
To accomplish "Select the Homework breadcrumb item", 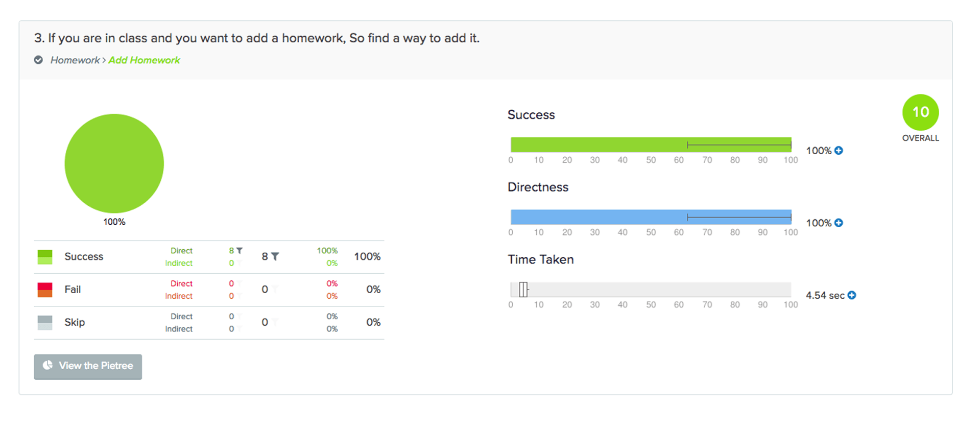I will tap(75, 60).
